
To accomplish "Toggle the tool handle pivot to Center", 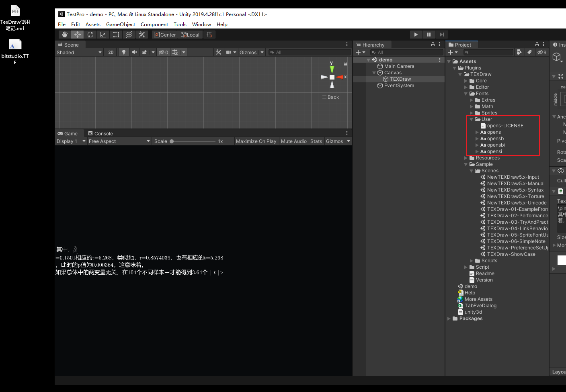I will [x=164, y=35].
